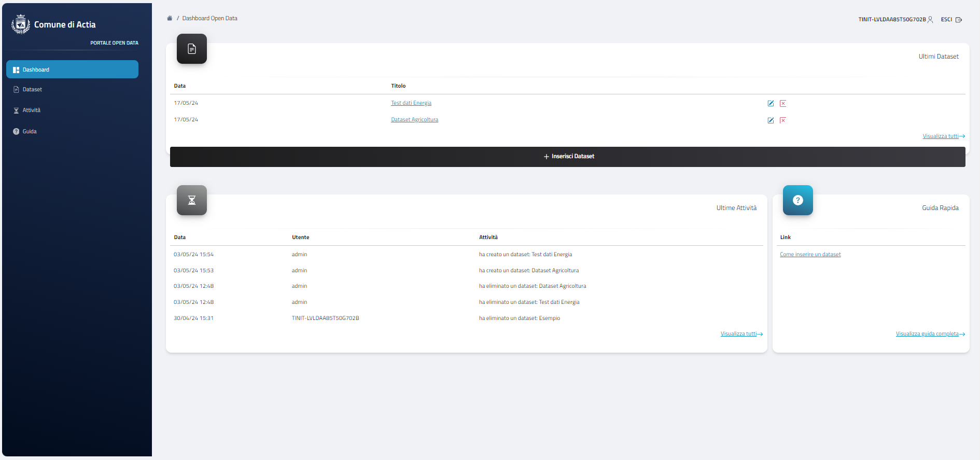Click the Guida Rapida question mark icon
The height and width of the screenshot is (460, 980).
point(797,200)
